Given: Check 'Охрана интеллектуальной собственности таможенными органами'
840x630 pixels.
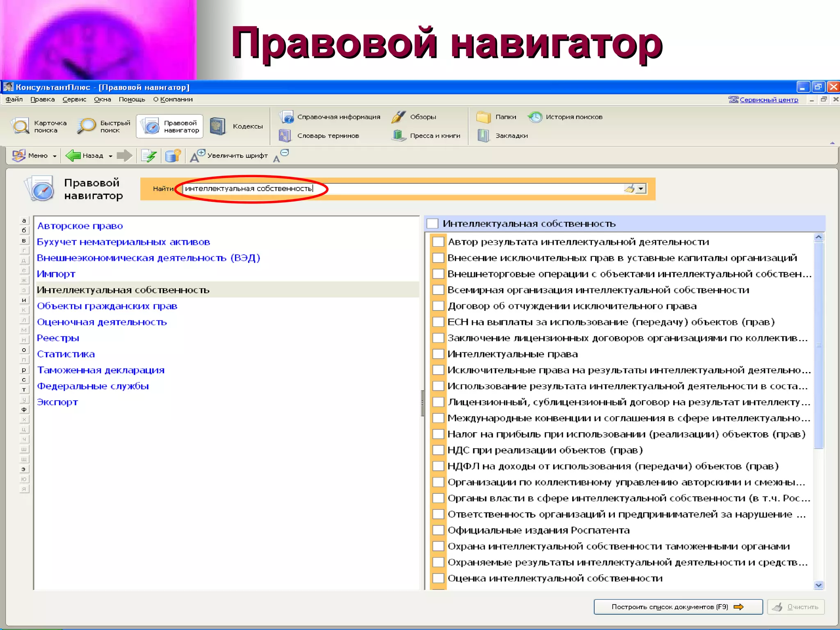Looking at the screenshot, I should pos(438,546).
